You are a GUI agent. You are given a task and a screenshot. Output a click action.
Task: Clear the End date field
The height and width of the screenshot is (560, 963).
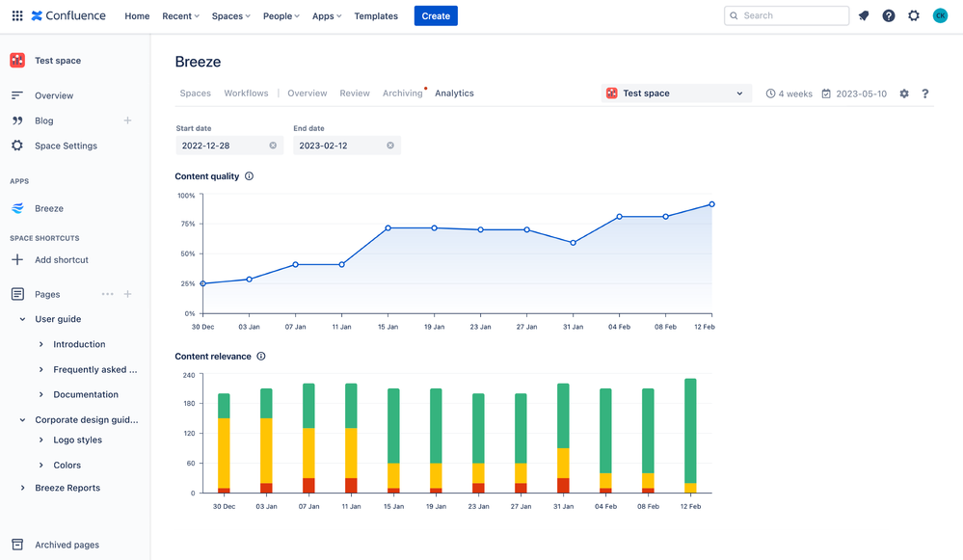pyautogui.click(x=390, y=146)
